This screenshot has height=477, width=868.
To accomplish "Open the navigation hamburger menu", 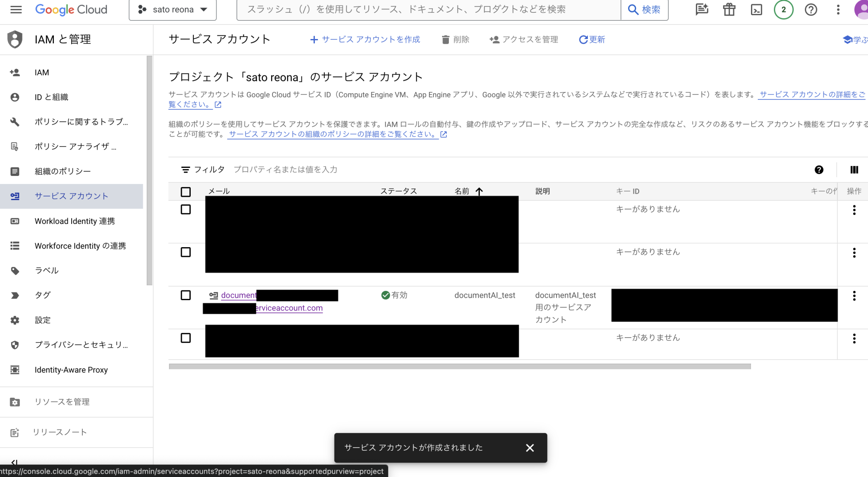I will [16, 10].
